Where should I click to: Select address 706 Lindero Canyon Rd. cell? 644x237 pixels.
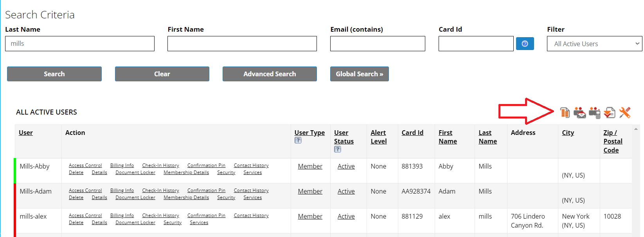point(532,221)
